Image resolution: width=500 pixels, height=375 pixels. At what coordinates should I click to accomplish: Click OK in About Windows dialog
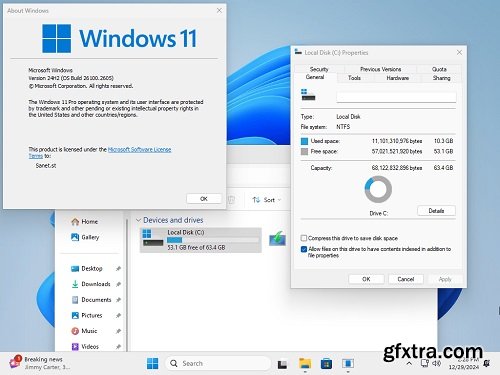[x=204, y=199]
